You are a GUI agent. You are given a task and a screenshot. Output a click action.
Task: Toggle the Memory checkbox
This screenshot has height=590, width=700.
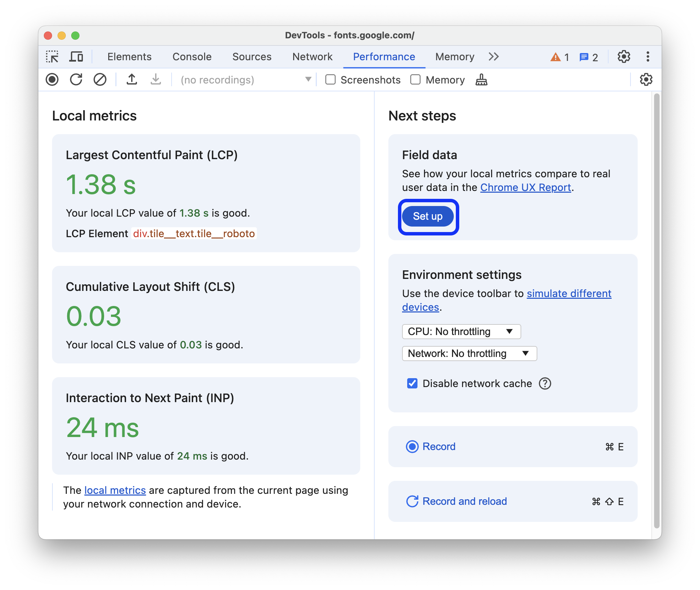click(414, 80)
